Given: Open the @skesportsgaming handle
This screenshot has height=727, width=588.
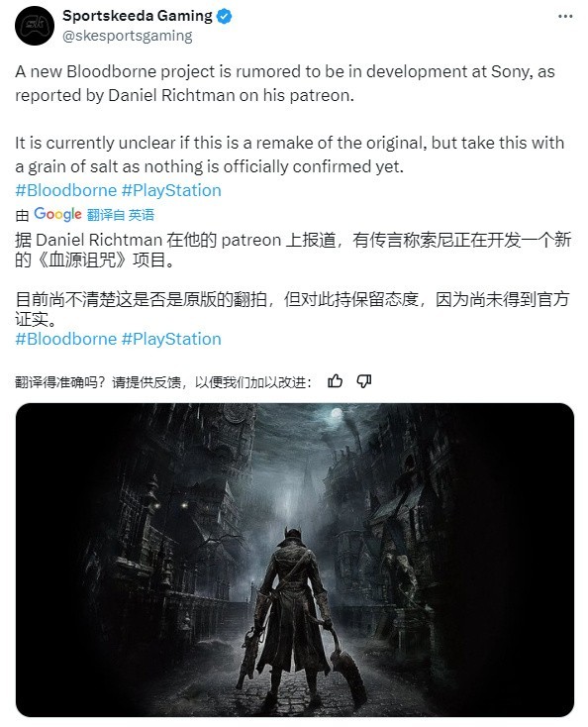Looking at the screenshot, I should (128, 36).
